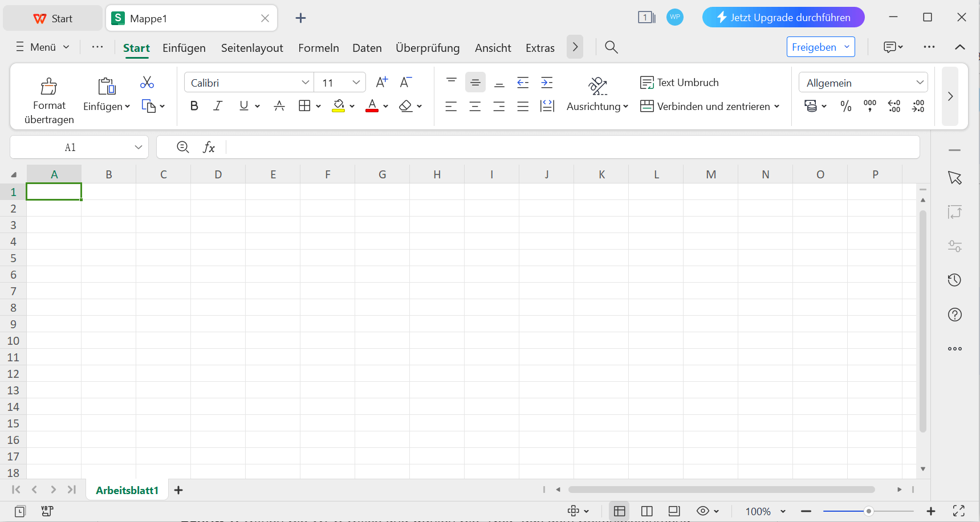Click the Format übertragen icon
This screenshot has width=980, height=522.
[49, 87]
